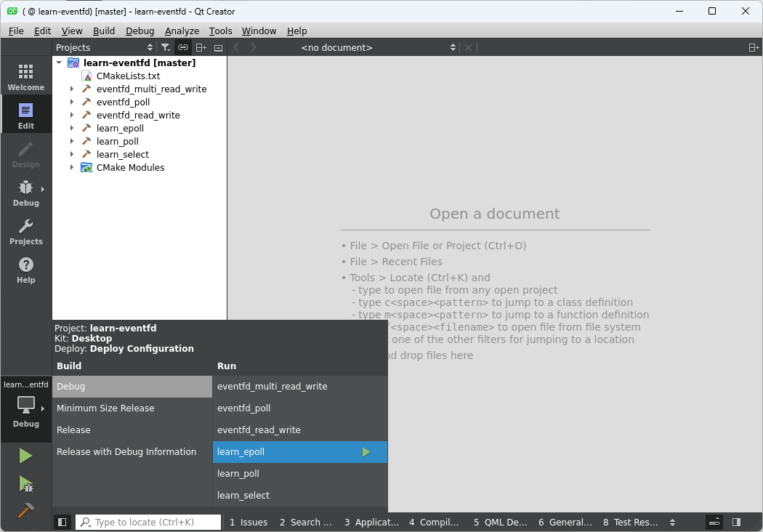
Task: Go forward in navigation history
Action: point(254,47)
